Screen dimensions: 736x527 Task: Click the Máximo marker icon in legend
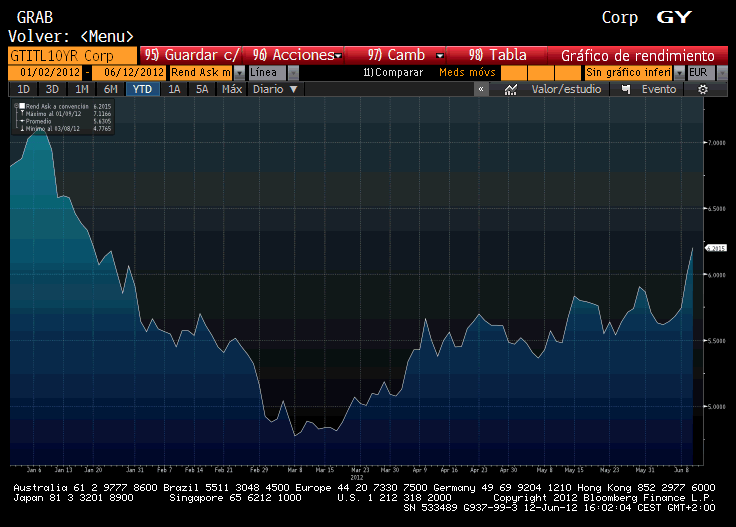(x=22, y=114)
